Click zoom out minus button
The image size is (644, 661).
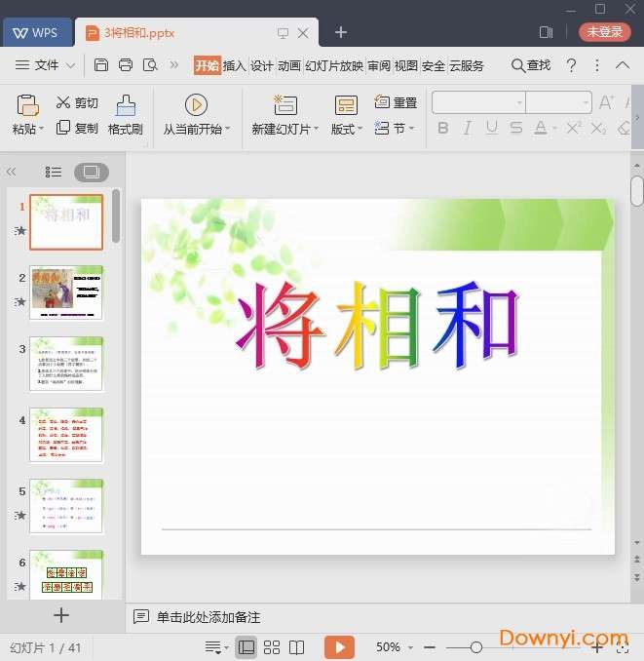pos(430,647)
